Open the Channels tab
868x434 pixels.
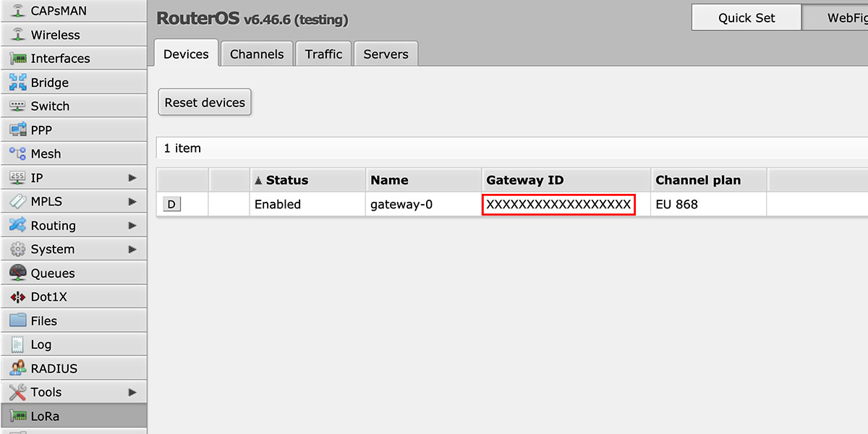point(257,54)
